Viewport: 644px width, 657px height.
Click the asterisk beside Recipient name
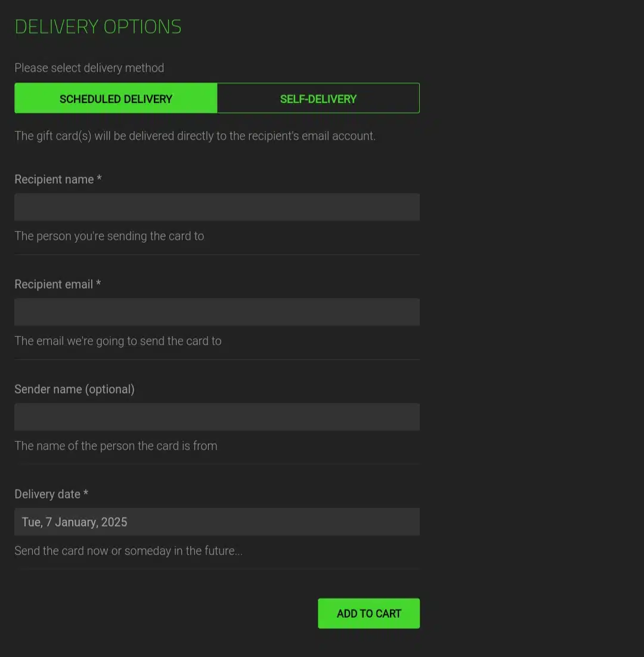100,178
